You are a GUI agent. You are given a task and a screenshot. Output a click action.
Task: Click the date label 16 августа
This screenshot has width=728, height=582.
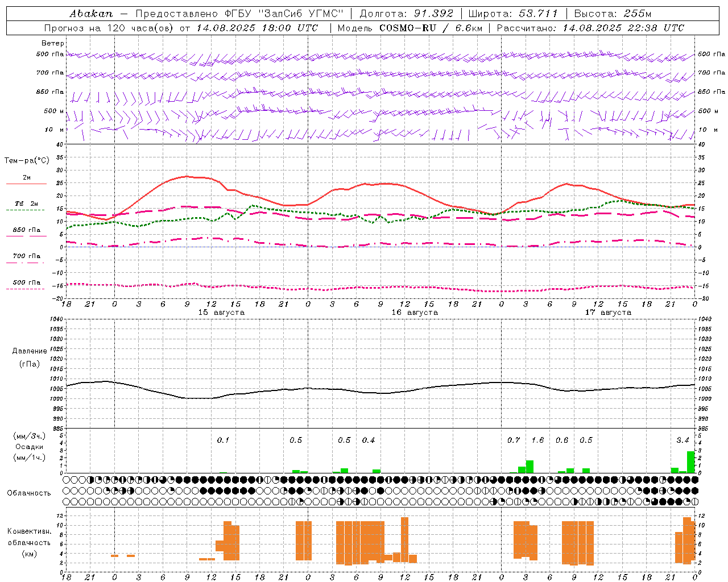[415, 313]
